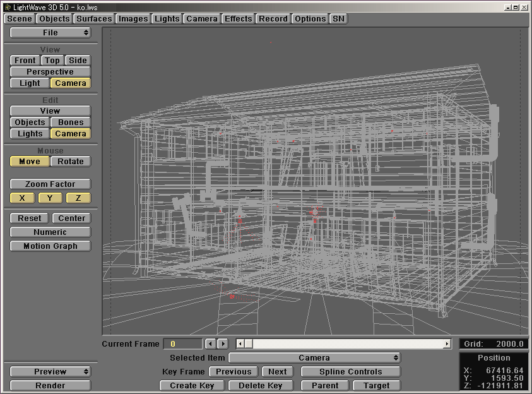
Task: Toggle the X axis button
Action: pos(23,198)
